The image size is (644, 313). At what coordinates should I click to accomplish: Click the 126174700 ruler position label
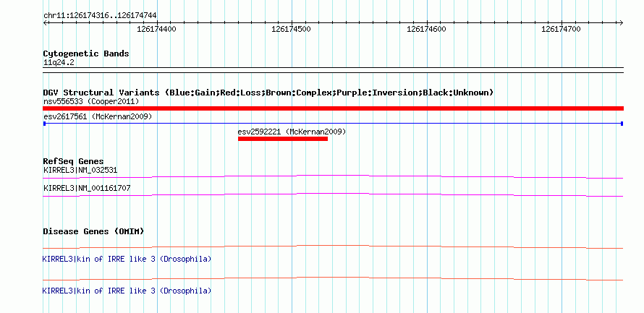pos(561,29)
